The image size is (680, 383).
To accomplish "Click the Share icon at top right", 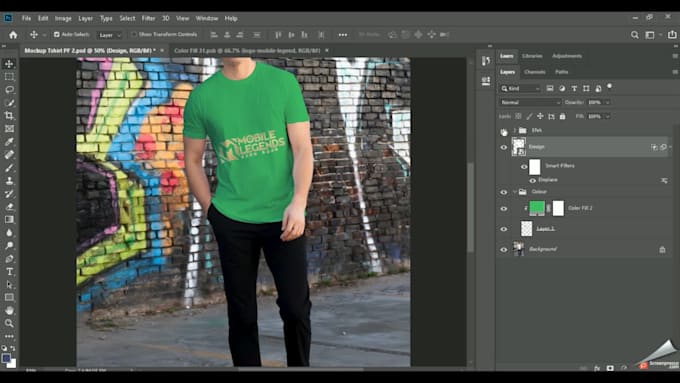I will (x=672, y=35).
